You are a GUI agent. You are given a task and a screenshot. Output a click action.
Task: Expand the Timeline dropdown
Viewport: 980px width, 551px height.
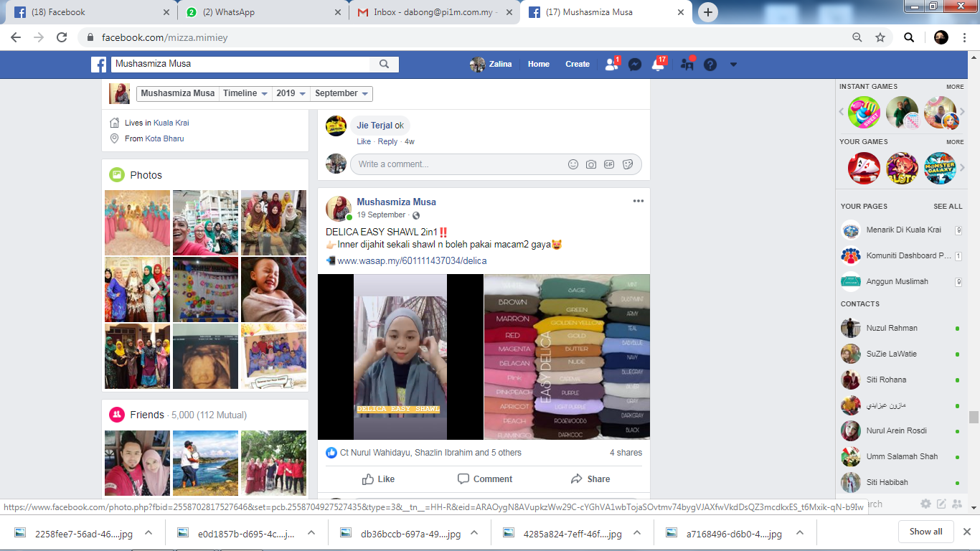point(245,93)
